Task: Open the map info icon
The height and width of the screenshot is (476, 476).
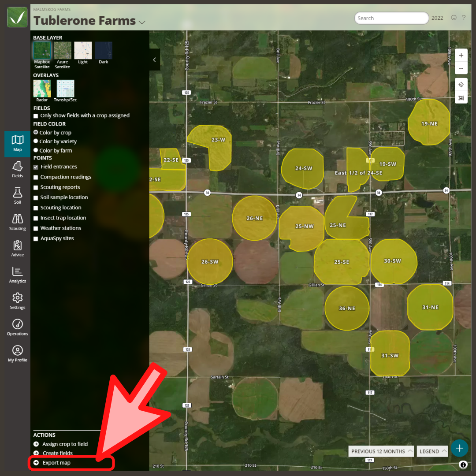Action: coord(463,465)
